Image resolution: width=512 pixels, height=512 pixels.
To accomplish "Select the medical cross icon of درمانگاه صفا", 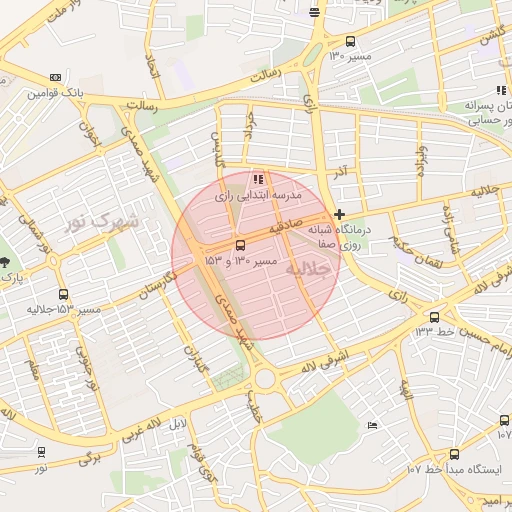I will pos(339,214).
